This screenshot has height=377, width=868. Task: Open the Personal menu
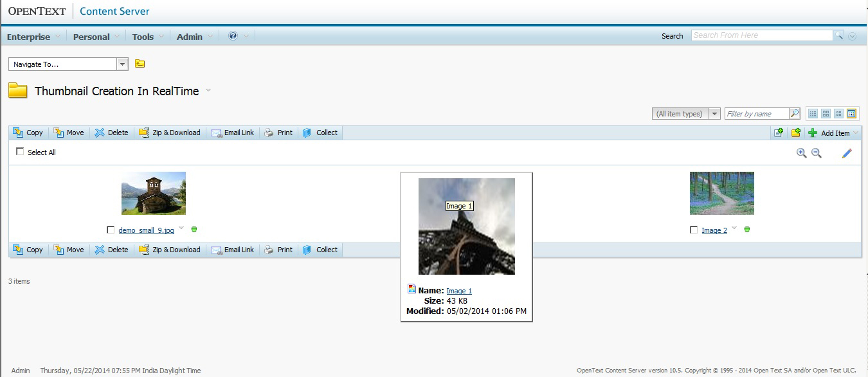point(91,37)
